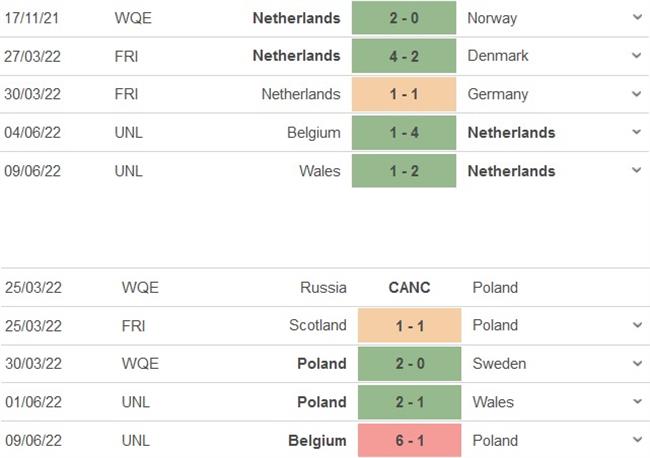Click the Netherlands Germany 1 - 1 score

pos(404,94)
